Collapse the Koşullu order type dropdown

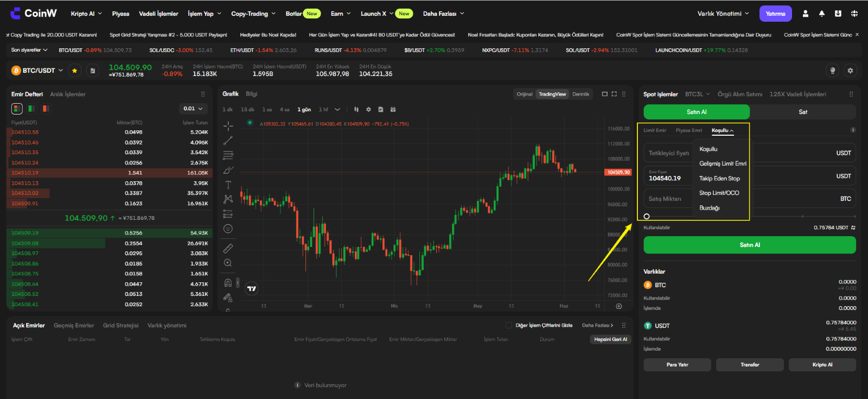tap(723, 130)
